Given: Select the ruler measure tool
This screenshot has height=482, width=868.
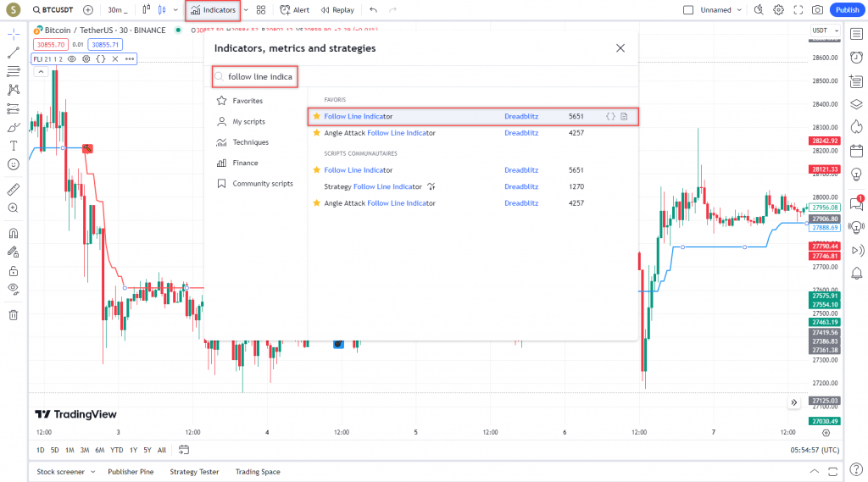Looking at the screenshot, I should (x=14, y=189).
